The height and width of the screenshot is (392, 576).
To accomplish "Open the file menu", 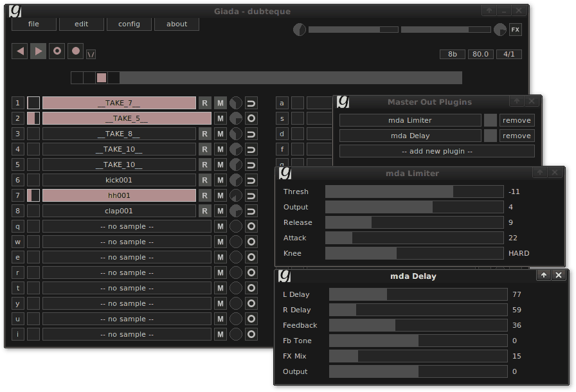I will click(34, 24).
